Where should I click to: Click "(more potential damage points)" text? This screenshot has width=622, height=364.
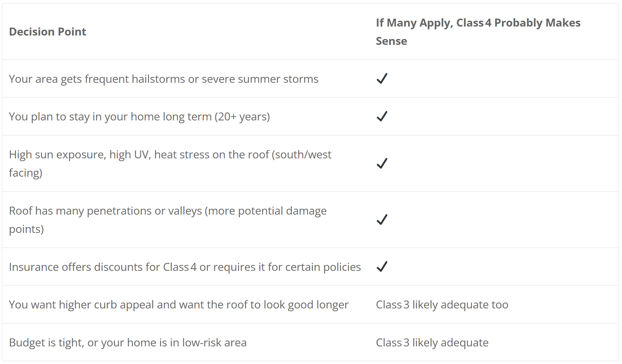click(x=266, y=211)
